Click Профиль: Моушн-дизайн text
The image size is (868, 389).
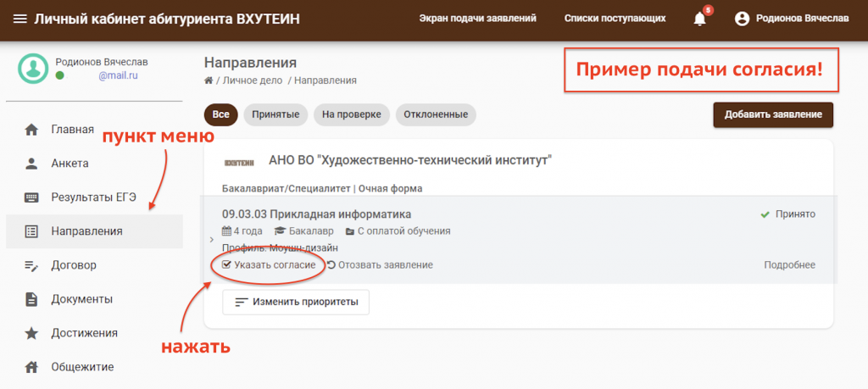tap(280, 248)
